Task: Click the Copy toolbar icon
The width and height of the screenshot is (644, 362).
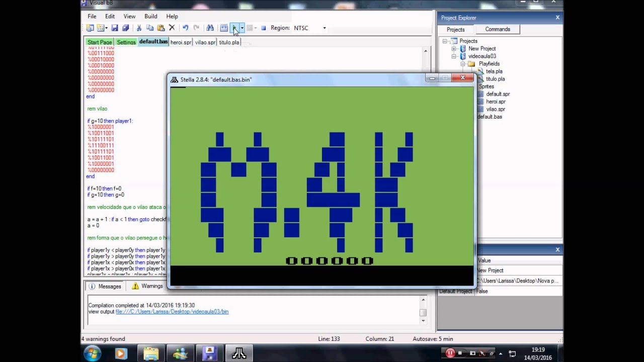Action: tap(150, 28)
